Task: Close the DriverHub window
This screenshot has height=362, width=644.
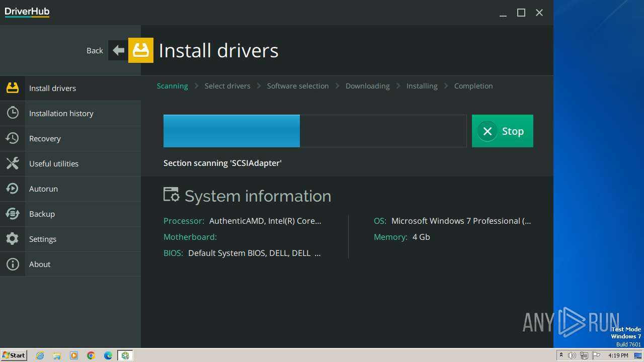Action: pos(539,13)
